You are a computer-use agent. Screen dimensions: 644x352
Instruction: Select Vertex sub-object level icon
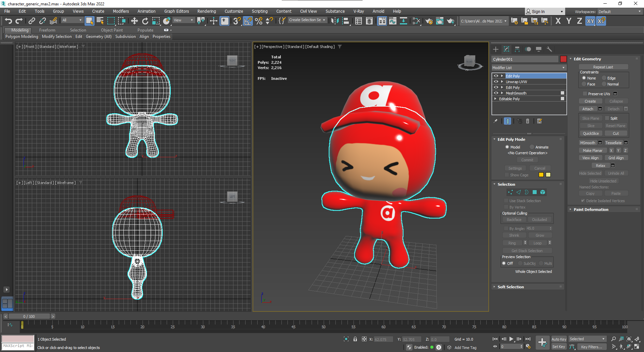(x=510, y=192)
